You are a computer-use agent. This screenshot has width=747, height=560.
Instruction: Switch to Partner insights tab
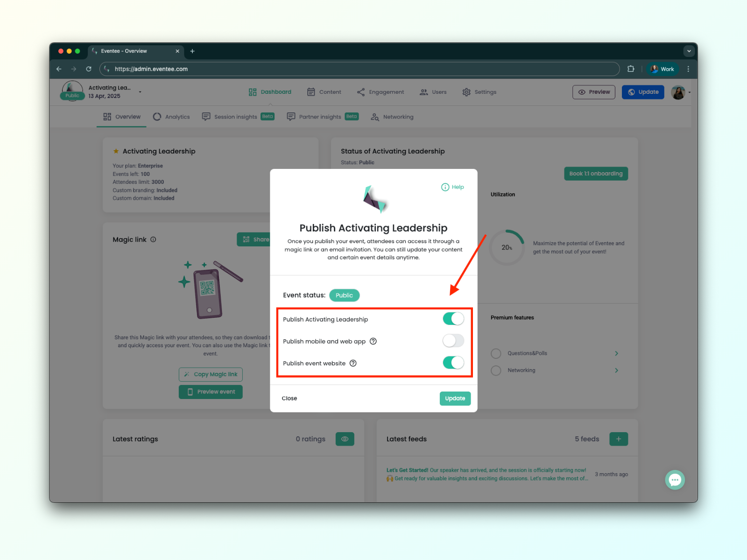point(323,117)
